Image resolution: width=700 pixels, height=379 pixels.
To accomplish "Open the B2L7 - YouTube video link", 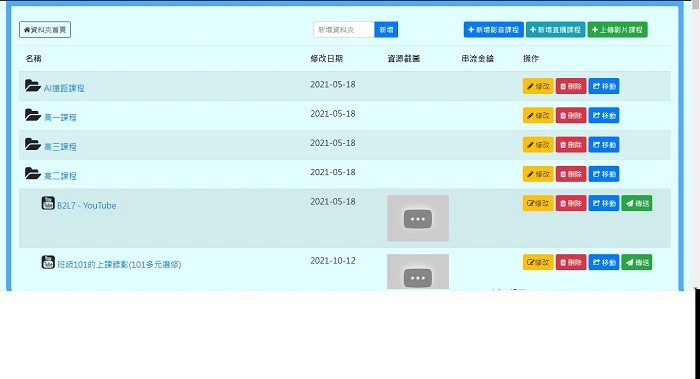I will pyautogui.click(x=87, y=205).
